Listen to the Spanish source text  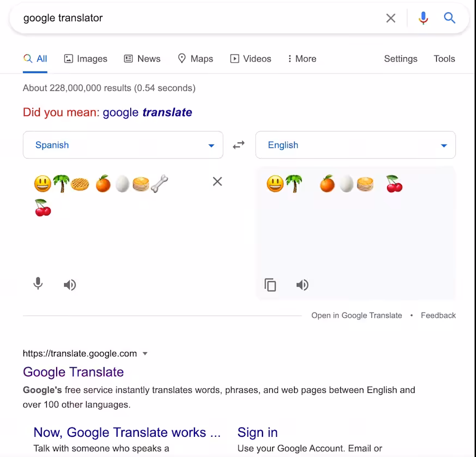[x=70, y=285]
